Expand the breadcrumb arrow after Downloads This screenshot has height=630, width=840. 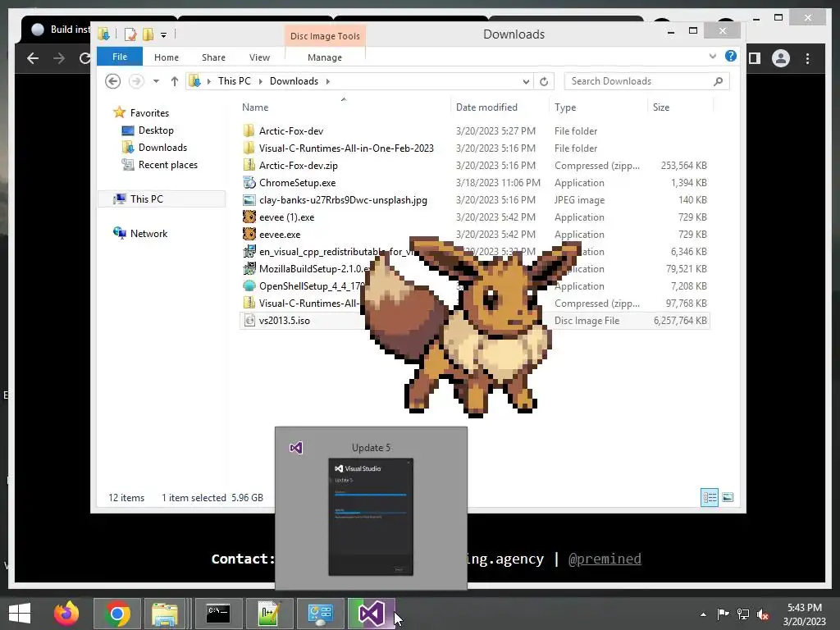point(328,81)
